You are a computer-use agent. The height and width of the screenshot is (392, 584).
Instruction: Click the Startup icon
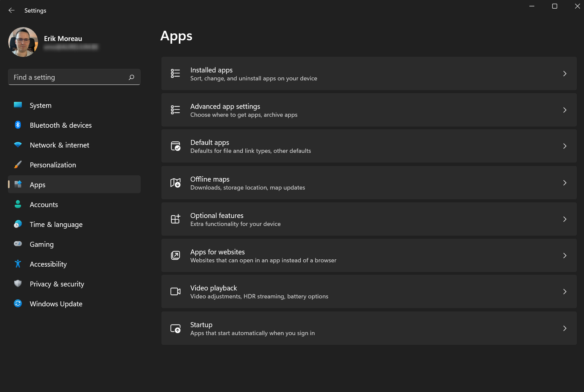pos(175,328)
